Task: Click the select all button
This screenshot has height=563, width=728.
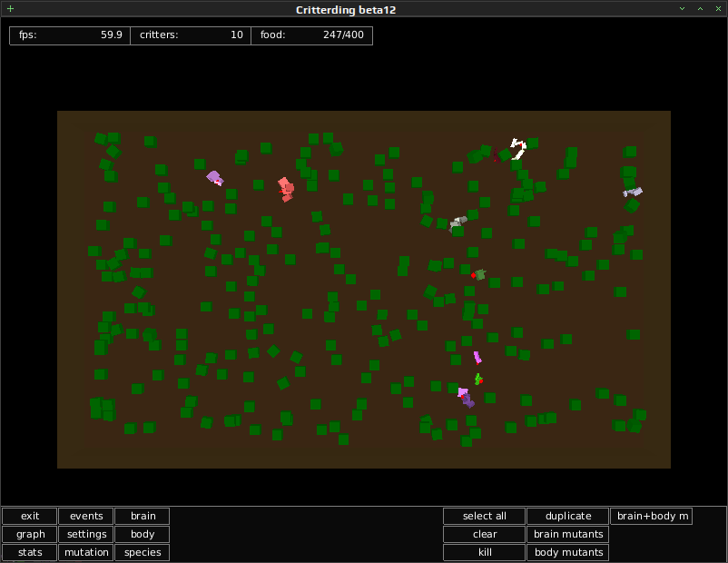Action: pyautogui.click(x=484, y=516)
